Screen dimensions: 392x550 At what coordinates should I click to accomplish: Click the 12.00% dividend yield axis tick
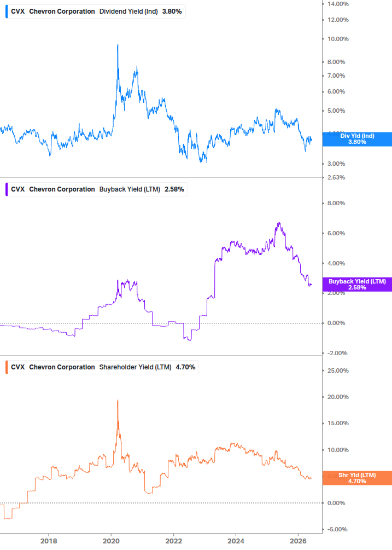tap(338, 20)
